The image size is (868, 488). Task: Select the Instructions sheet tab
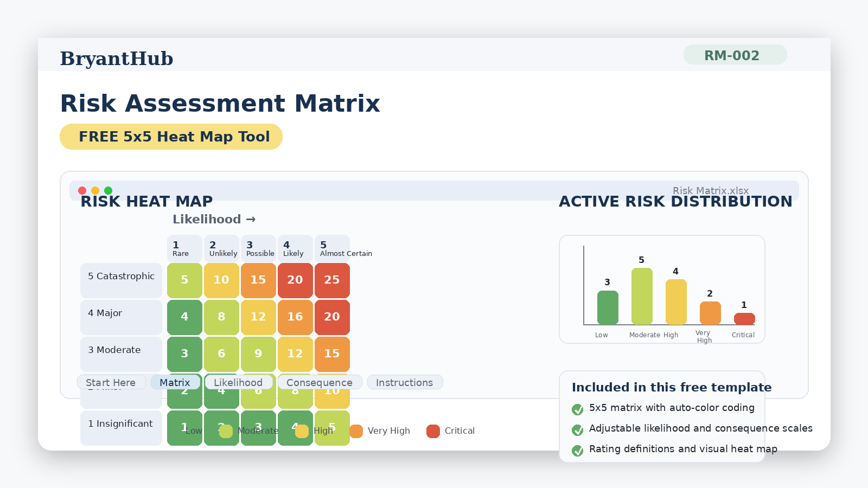pos(405,382)
